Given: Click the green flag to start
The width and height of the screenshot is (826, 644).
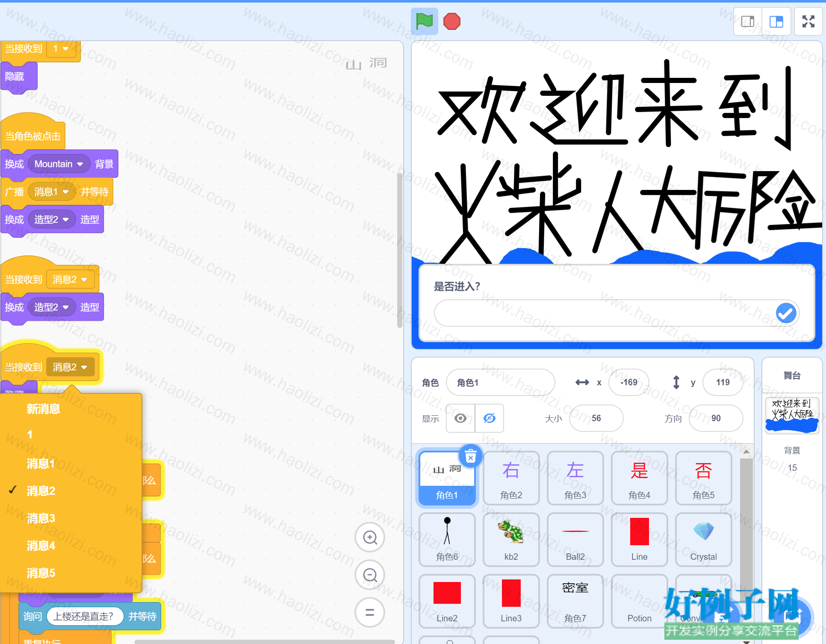Looking at the screenshot, I should [424, 21].
